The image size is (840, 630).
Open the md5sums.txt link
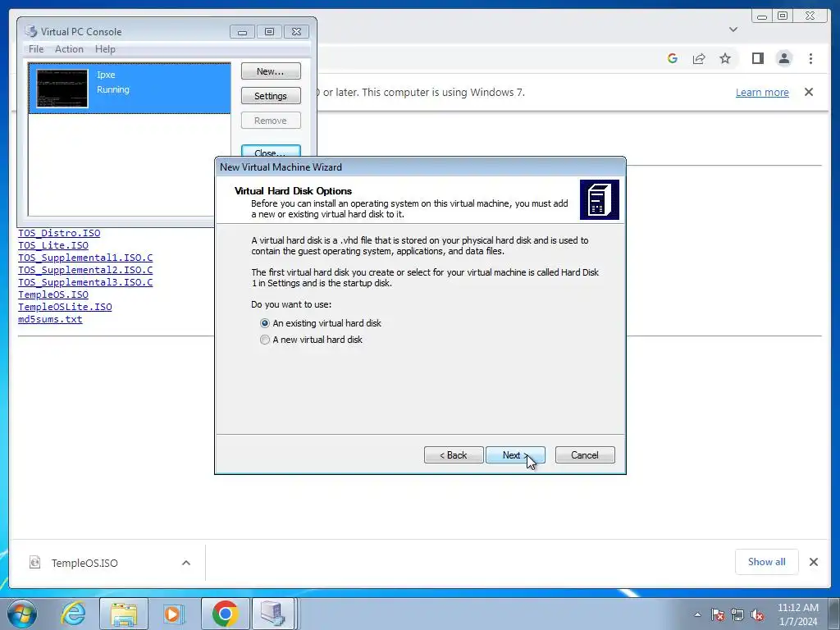click(x=50, y=319)
